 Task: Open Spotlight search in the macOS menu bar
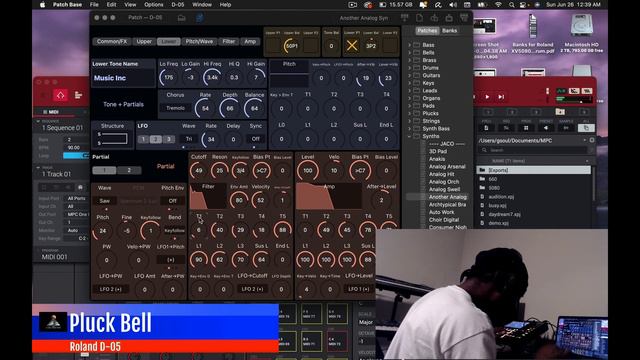[x=511, y=5]
